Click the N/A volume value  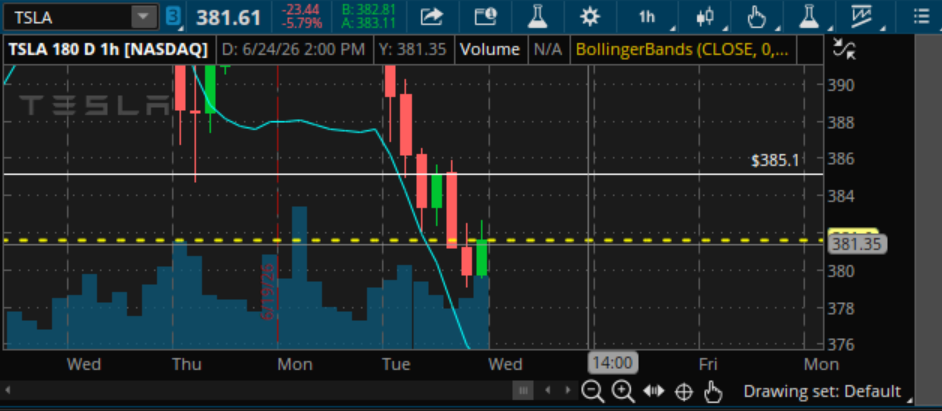[x=548, y=49]
